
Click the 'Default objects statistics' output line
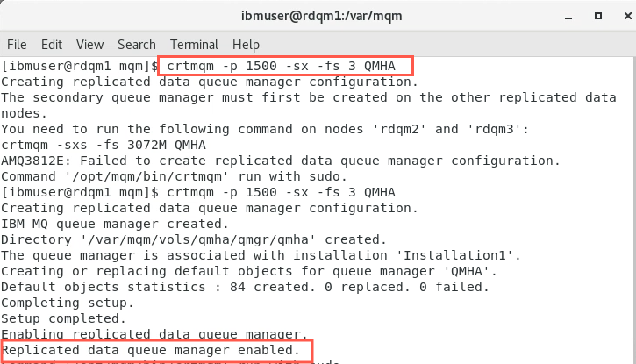245,288
